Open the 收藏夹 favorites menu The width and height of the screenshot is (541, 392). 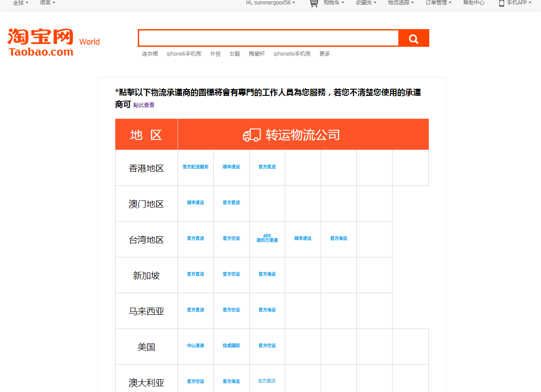[x=366, y=3]
